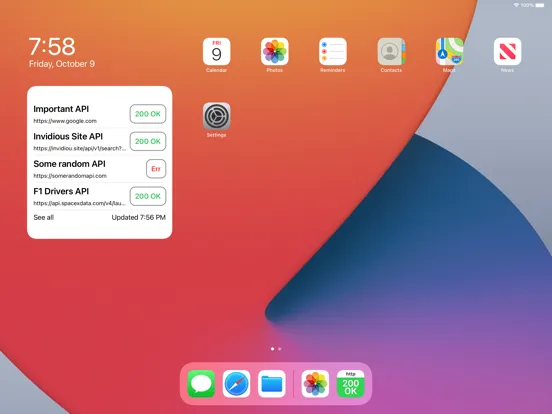The image size is (552, 414).
Task: Launch the Maps app
Action: 449,51
